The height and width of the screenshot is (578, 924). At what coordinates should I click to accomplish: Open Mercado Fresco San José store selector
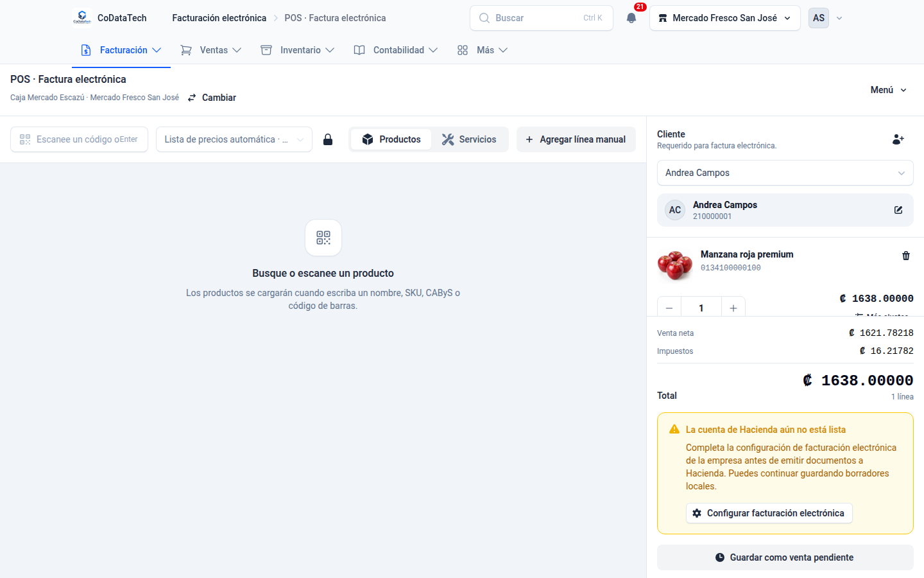[725, 18]
